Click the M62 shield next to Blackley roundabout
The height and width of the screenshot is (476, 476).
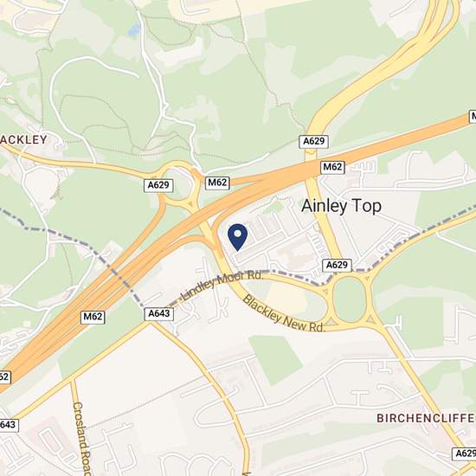pyautogui.click(x=217, y=183)
